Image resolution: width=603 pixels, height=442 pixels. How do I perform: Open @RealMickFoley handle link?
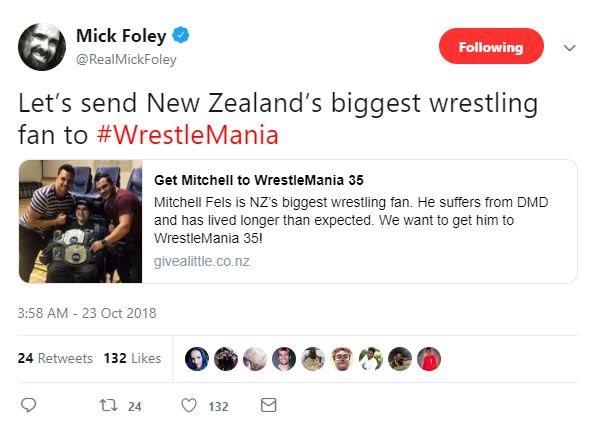126,60
